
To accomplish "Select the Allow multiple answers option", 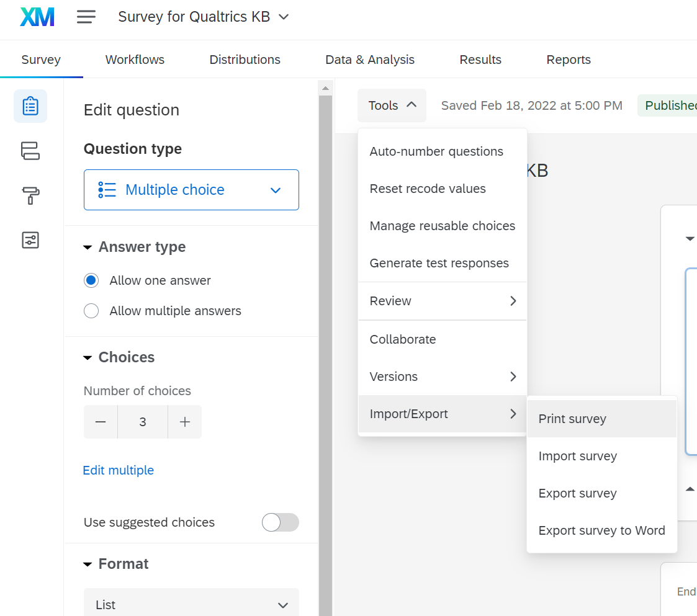I will 91,311.
